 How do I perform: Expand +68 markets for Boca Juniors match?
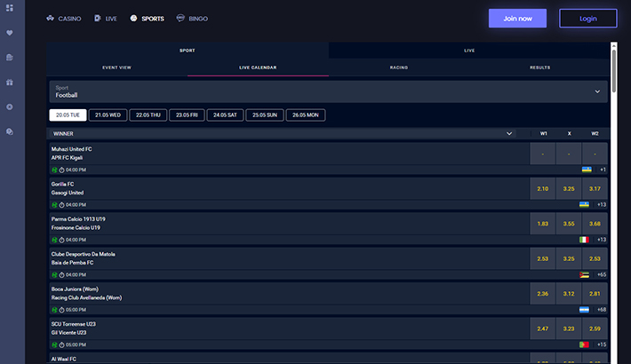click(602, 310)
